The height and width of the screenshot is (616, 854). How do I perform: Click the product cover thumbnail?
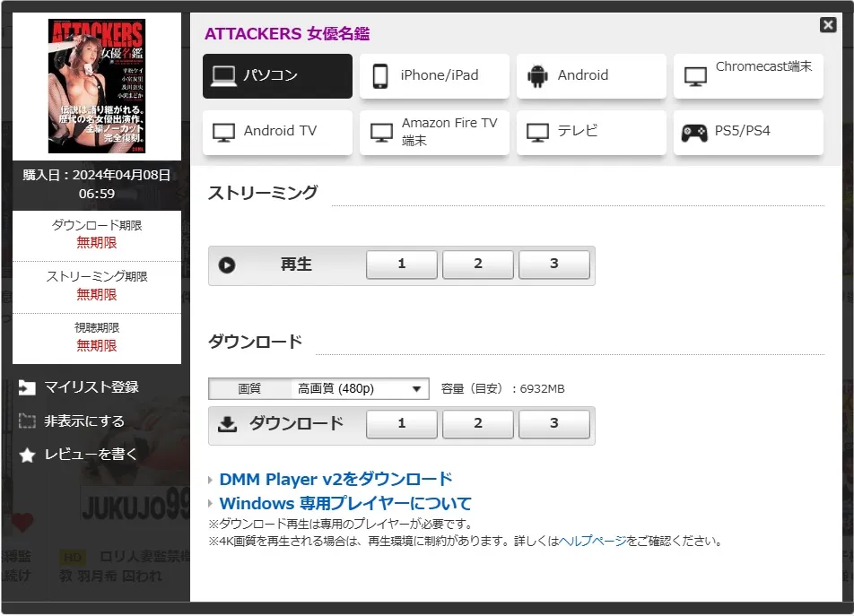click(97, 86)
